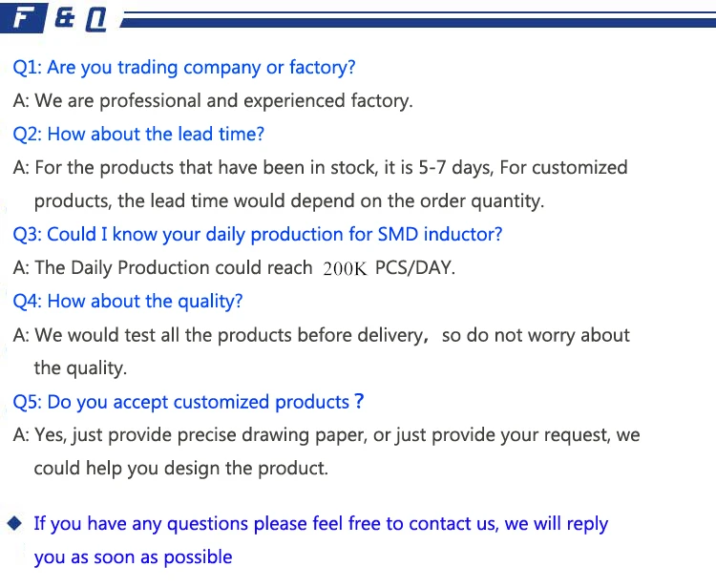Click the line about order quantity lead time

289,200
